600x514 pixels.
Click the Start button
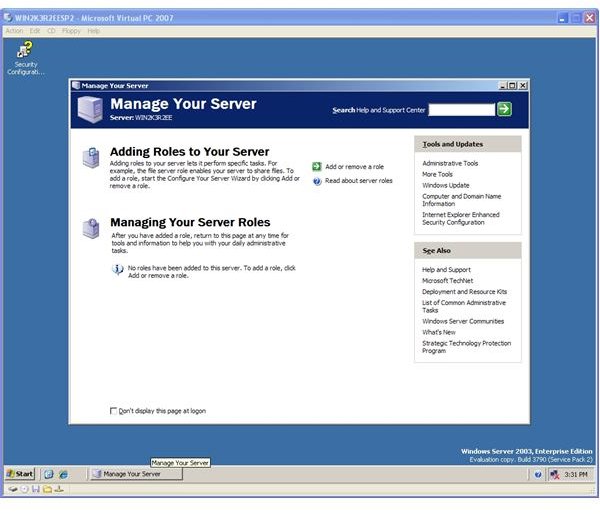click(20, 474)
